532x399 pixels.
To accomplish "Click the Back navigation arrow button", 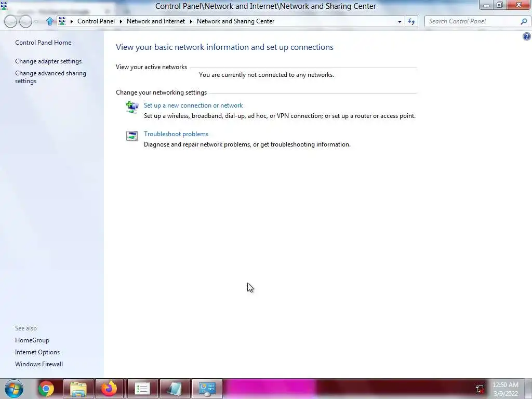I will point(10,21).
